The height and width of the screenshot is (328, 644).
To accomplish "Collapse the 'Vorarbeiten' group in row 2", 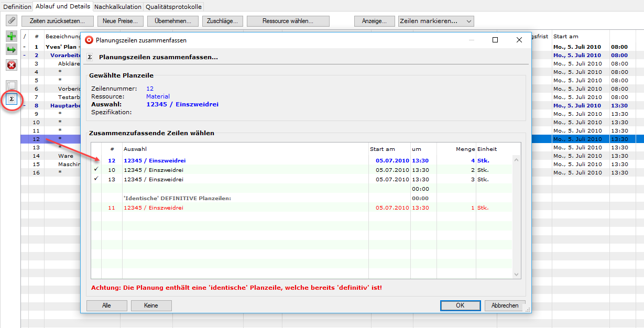I will click(x=24, y=55).
